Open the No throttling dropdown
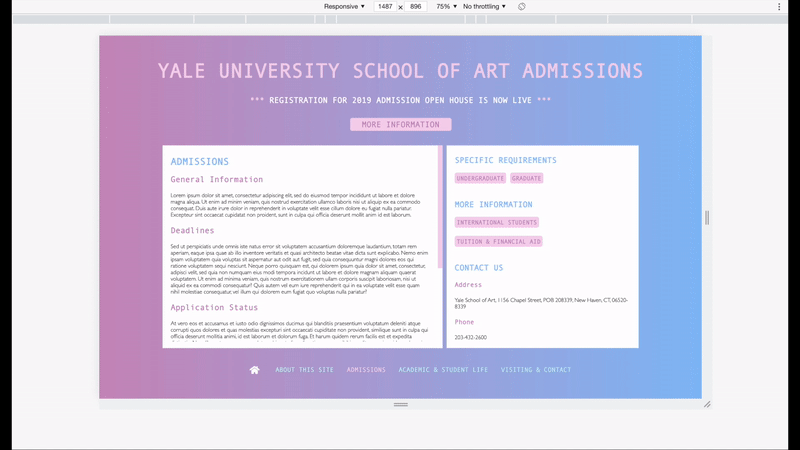800x450 pixels. coord(484,7)
